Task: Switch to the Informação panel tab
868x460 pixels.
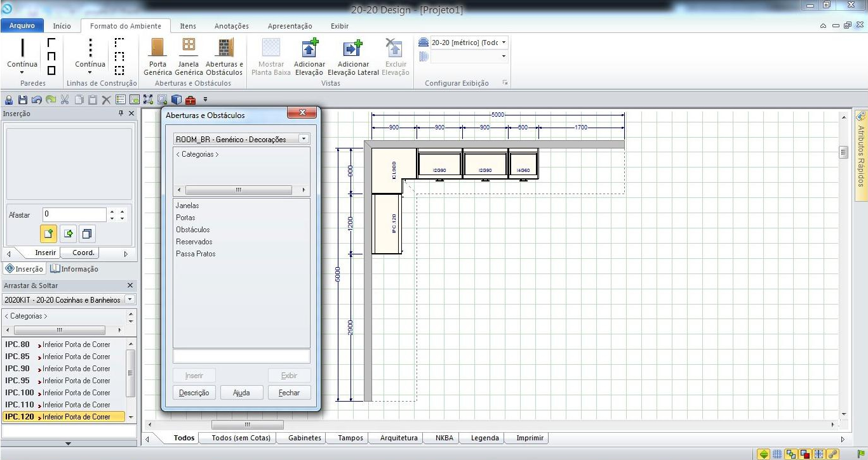Action: click(x=74, y=269)
